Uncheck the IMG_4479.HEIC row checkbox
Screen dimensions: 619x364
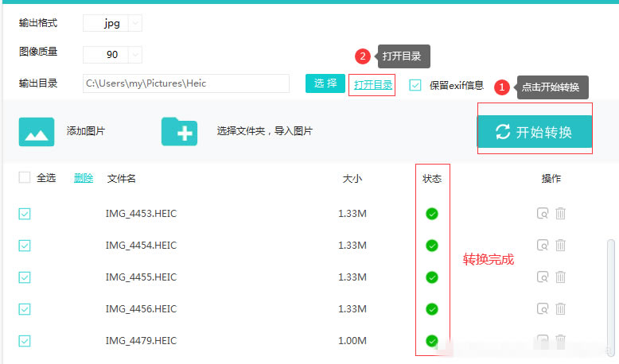click(x=25, y=340)
